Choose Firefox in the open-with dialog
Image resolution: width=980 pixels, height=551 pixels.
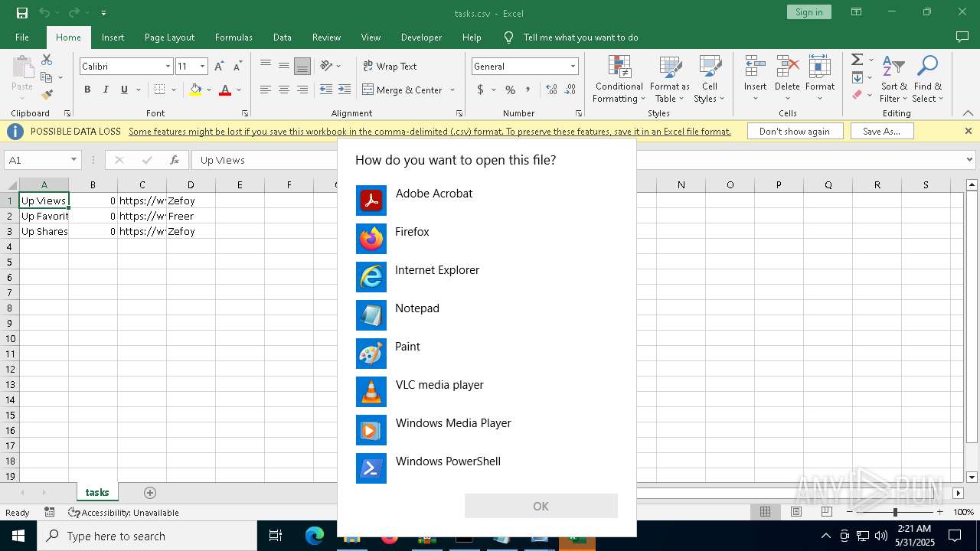click(x=487, y=239)
